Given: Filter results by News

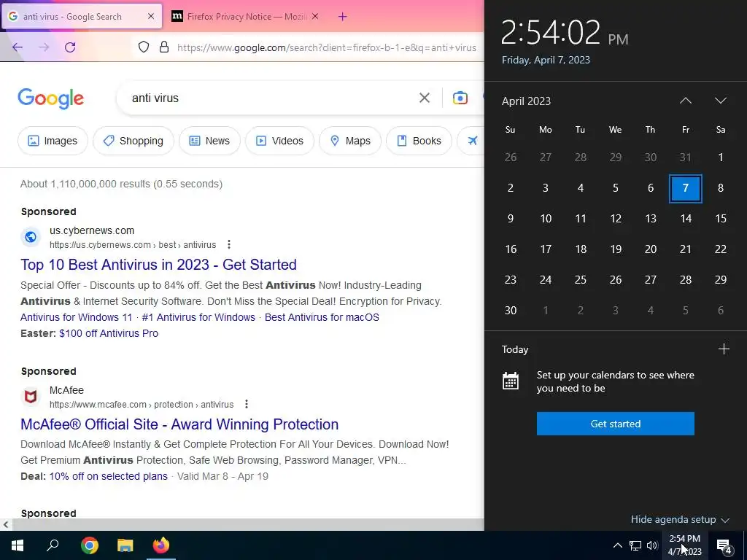Looking at the screenshot, I should 209,141.
